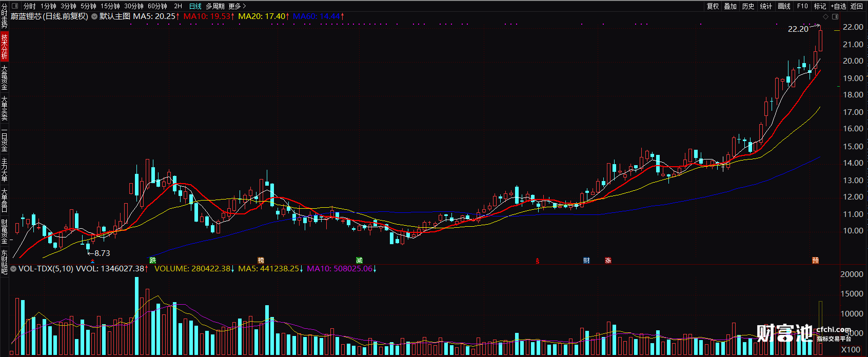Toggle the right side panel icon
Viewport: 868px width, 357px height.
tap(835, 16)
